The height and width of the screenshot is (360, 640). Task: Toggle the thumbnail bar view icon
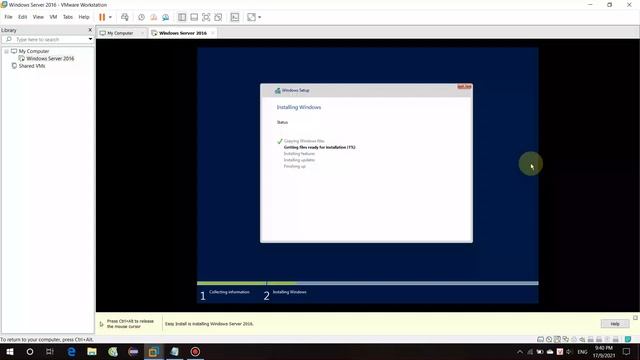(x=194, y=17)
